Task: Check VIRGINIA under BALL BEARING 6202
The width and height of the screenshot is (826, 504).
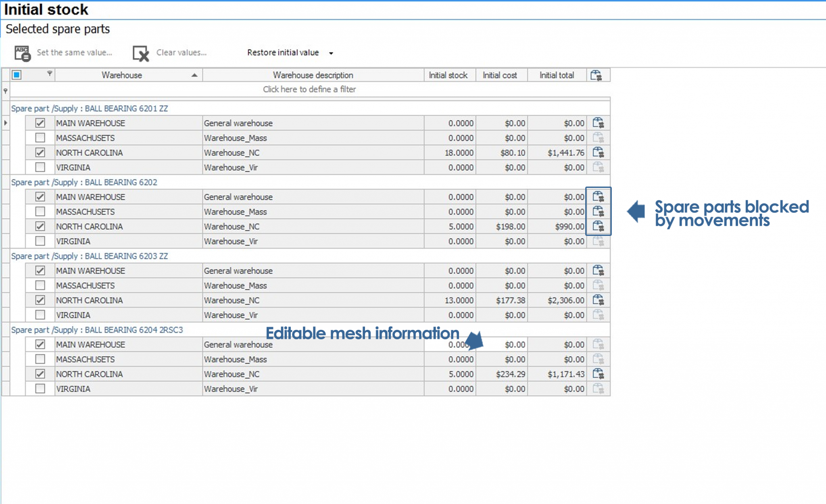Action: (x=40, y=241)
